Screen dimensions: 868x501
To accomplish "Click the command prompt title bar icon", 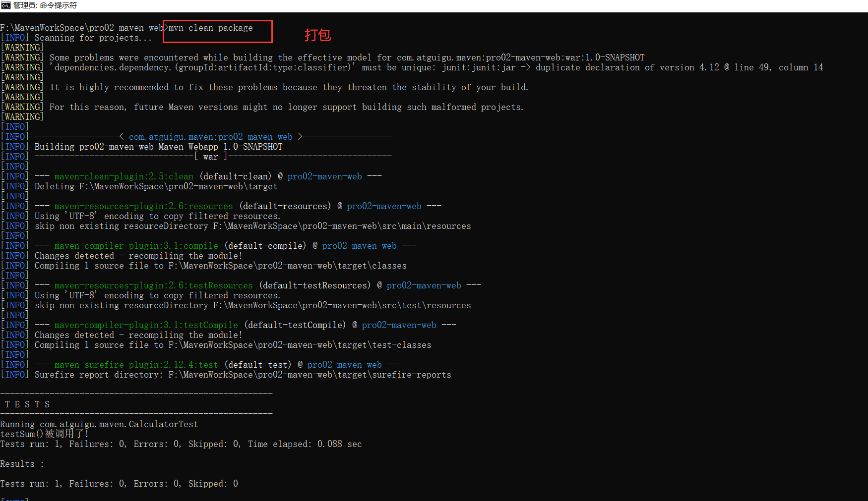I will click(x=5, y=5).
